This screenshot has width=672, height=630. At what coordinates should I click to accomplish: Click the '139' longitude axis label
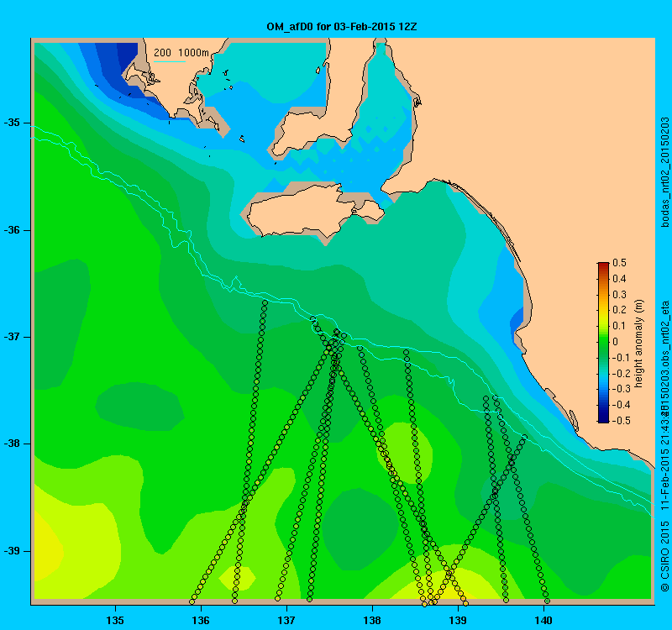tap(458, 621)
